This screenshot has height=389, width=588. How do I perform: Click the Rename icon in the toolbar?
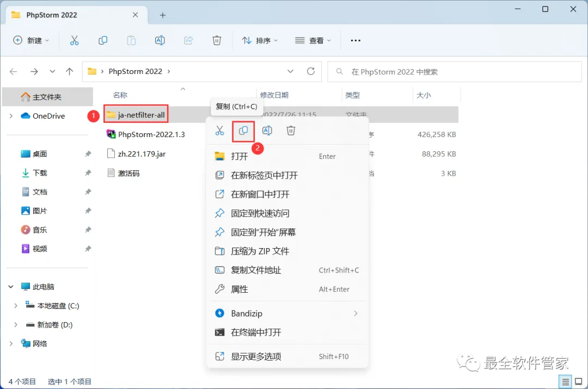[x=160, y=40]
